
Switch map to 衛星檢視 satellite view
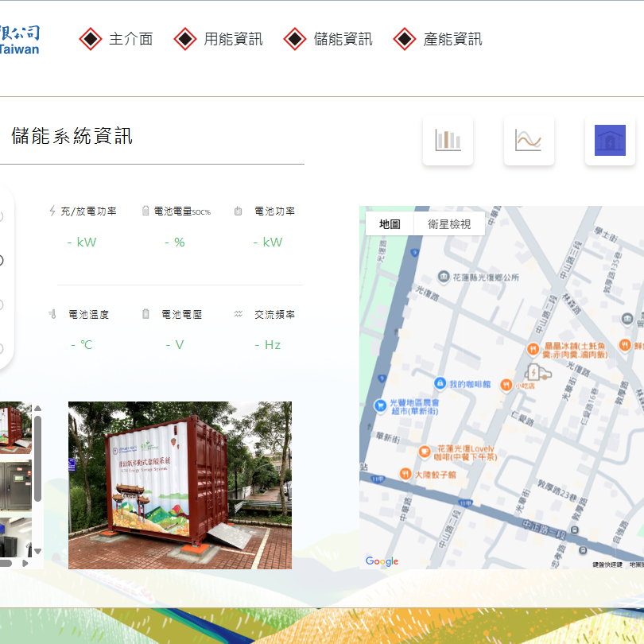[x=449, y=224]
